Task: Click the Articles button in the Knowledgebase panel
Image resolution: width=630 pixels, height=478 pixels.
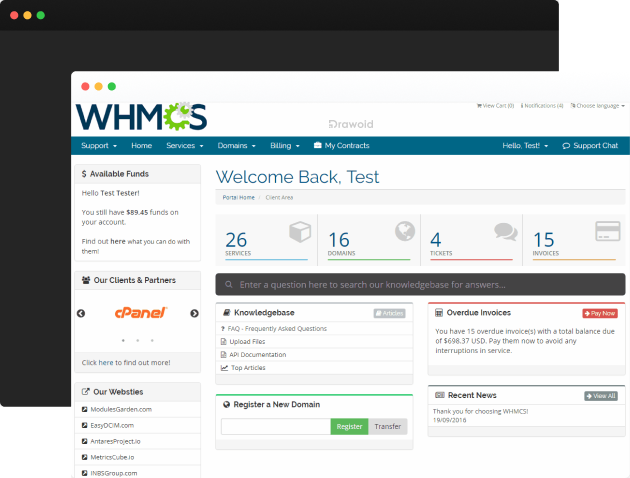Action: click(389, 313)
